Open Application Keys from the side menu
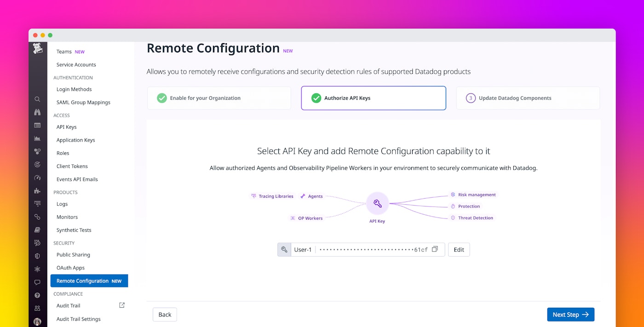The image size is (644, 327). pos(76,140)
